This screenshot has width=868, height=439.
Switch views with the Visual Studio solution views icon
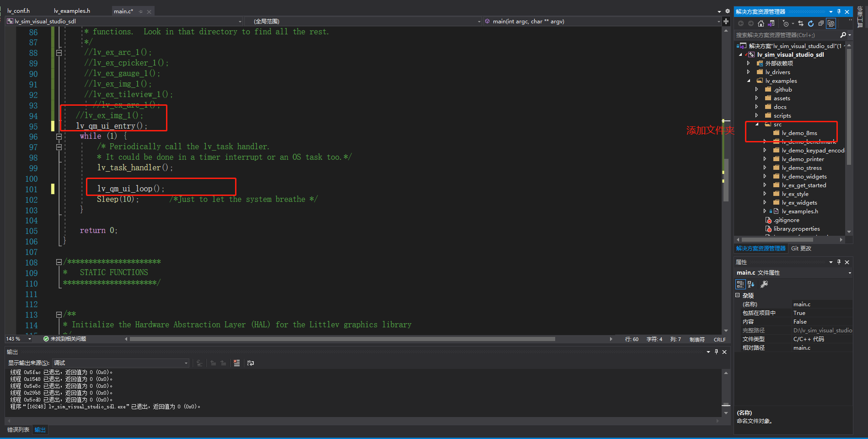tap(771, 23)
